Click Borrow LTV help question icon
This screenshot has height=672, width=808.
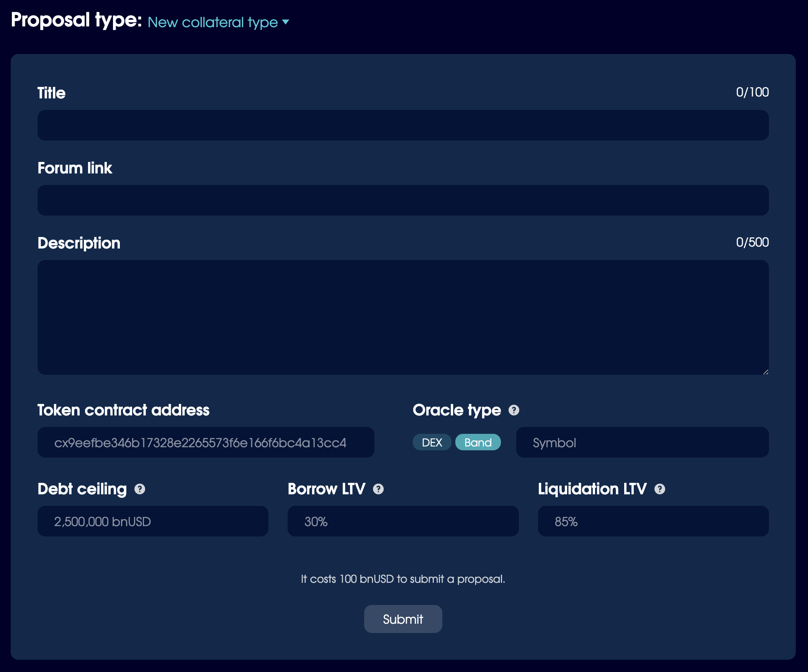pyautogui.click(x=378, y=489)
